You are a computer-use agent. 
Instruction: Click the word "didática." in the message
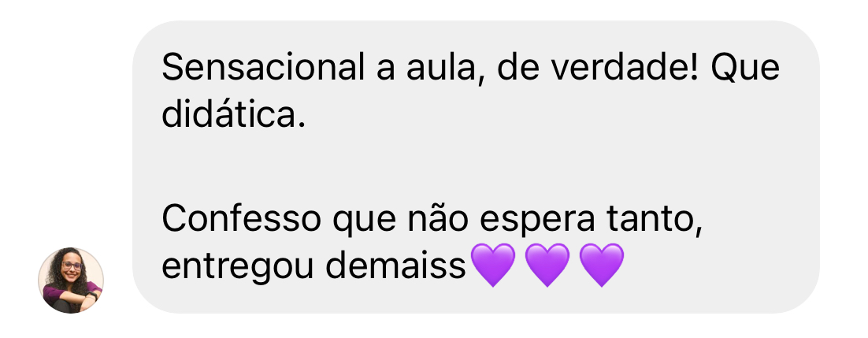point(234,115)
